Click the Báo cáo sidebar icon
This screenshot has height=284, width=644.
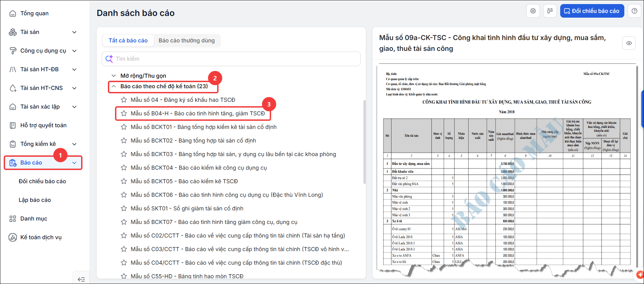[x=13, y=163]
